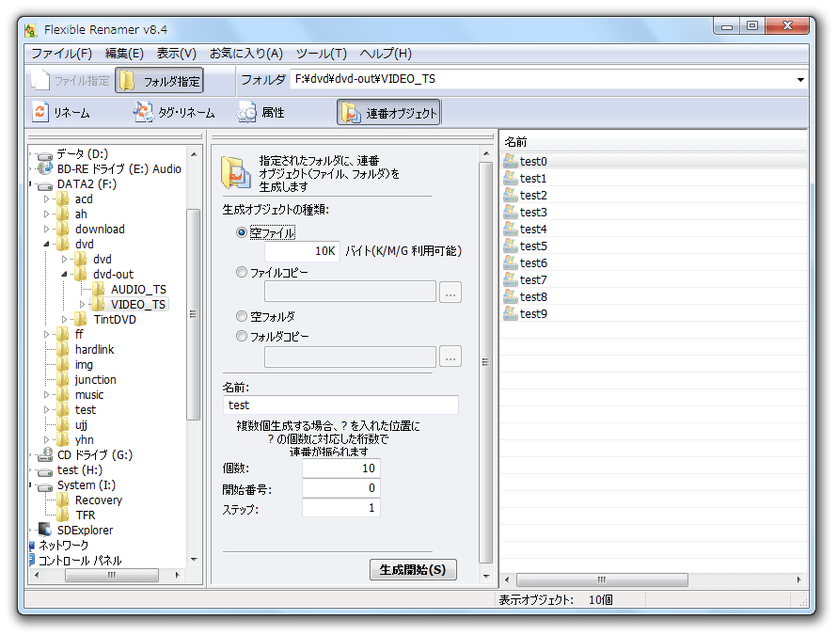This screenshot has width=837, height=635.
Task: Expand the TintDVD folder
Action: 65,319
